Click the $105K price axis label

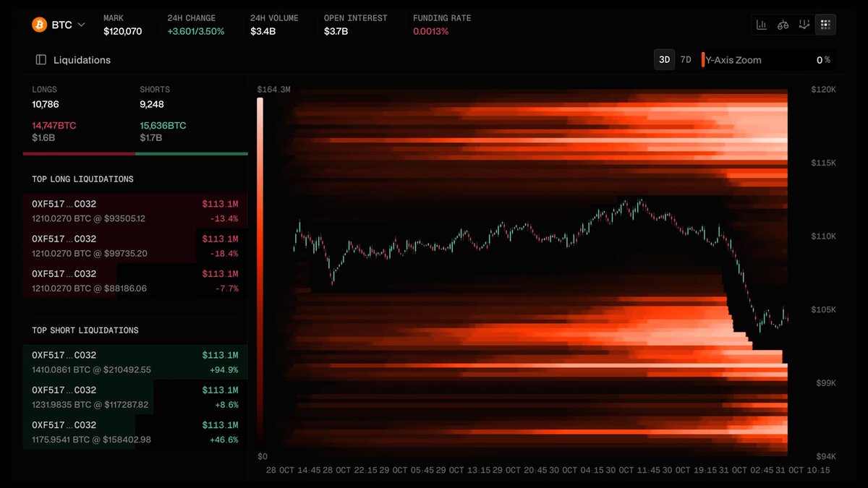pyautogui.click(x=824, y=309)
